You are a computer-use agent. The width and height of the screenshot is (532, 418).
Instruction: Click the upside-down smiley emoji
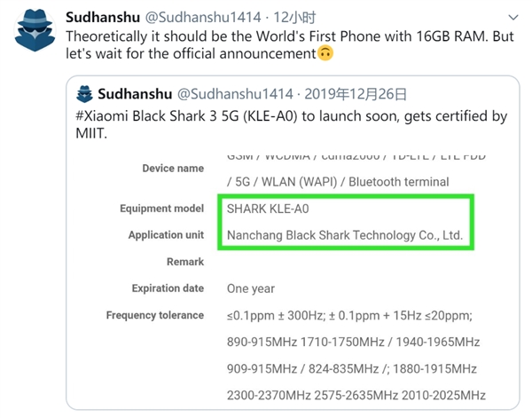(325, 54)
